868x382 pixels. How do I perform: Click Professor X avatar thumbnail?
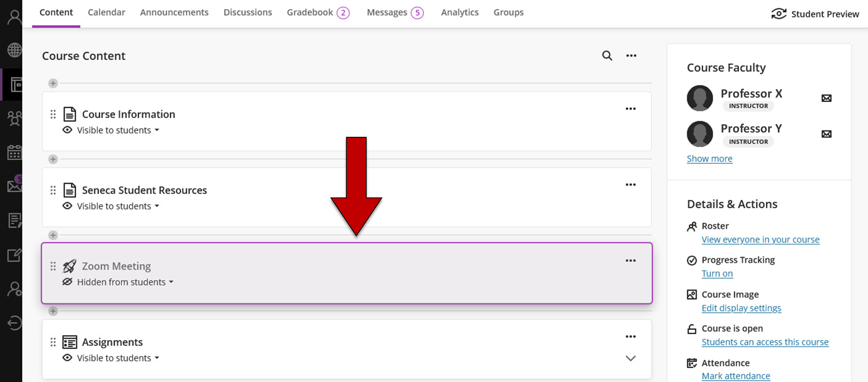[700, 98]
